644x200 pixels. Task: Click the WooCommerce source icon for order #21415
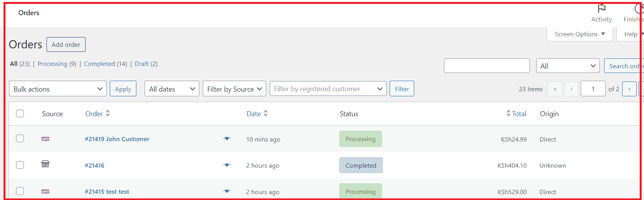(x=45, y=191)
